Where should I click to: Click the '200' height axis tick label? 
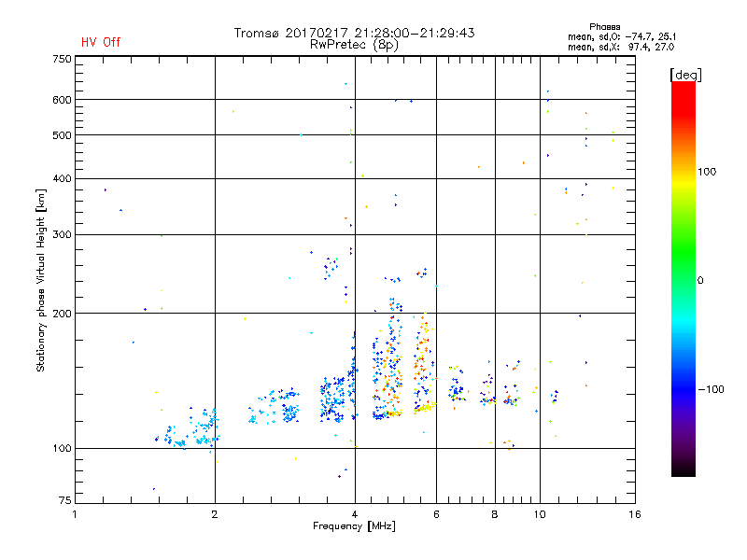(62, 314)
